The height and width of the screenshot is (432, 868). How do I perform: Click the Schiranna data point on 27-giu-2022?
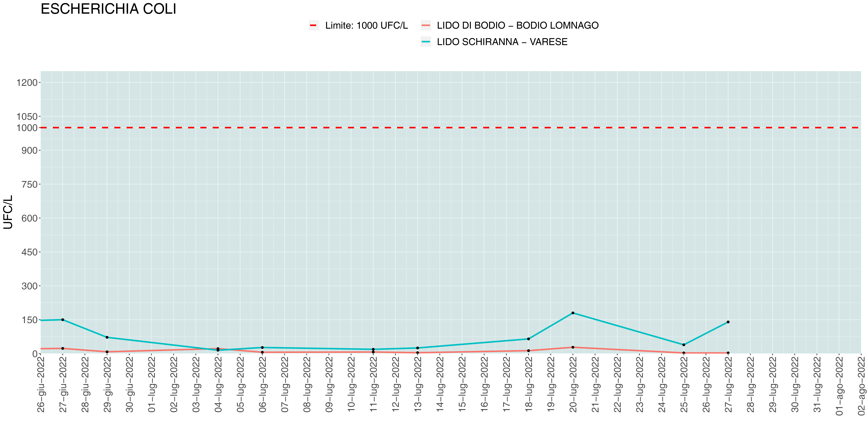tap(63, 320)
